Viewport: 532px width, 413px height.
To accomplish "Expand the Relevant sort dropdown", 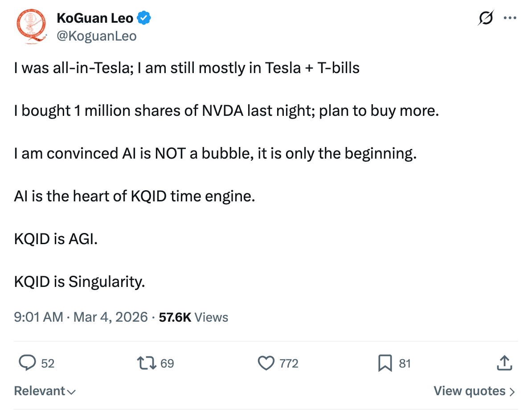I will (x=45, y=391).
